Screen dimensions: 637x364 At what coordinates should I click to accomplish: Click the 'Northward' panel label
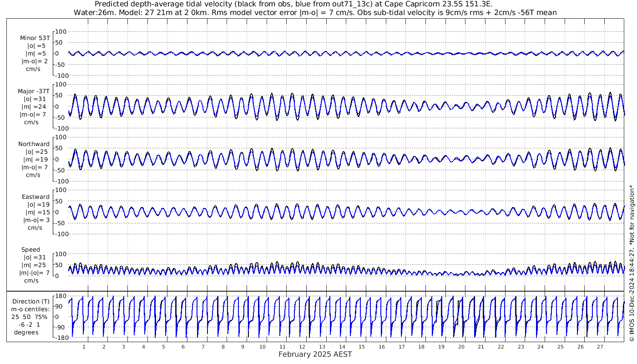click(x=33, y=144)
